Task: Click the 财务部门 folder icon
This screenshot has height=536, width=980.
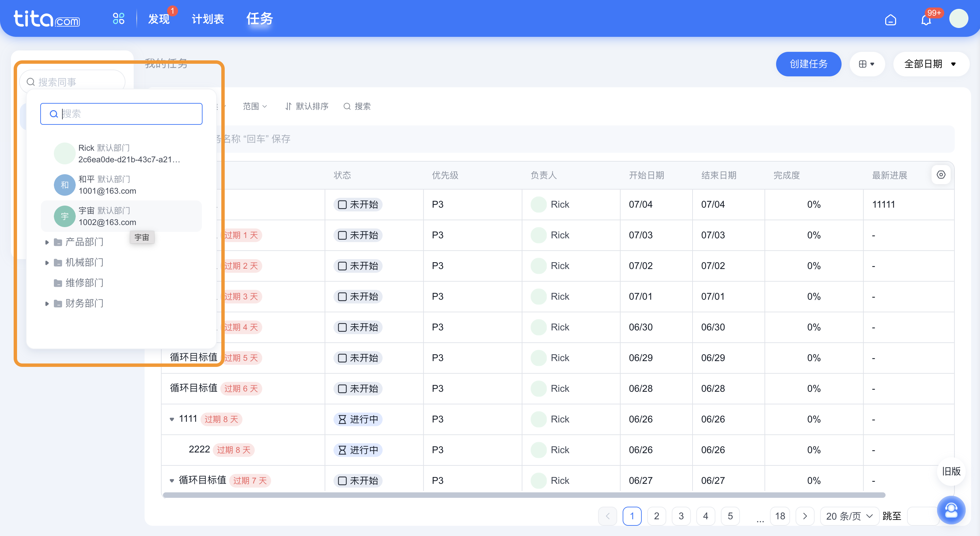Action: tap(58, 303)
